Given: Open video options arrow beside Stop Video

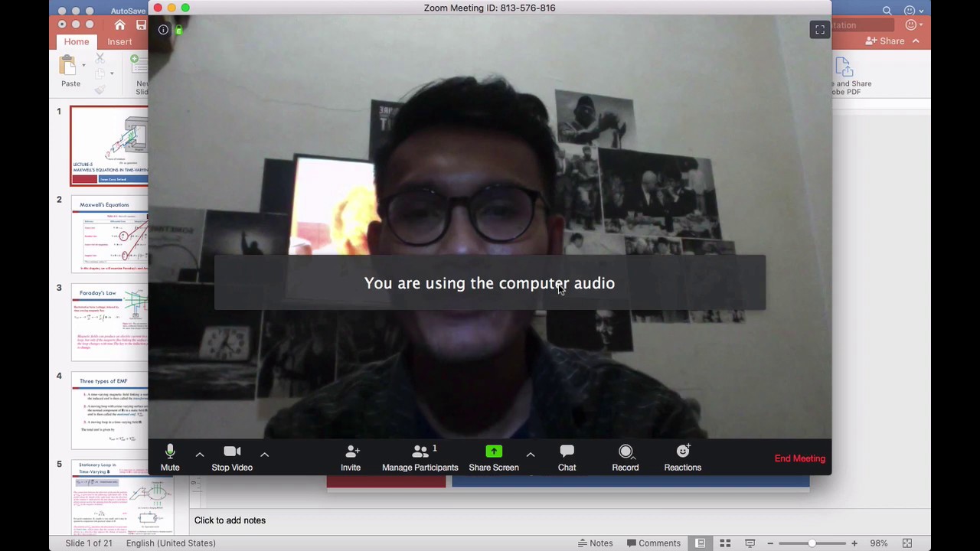Looking at the screenshot, I should (265, 455).
